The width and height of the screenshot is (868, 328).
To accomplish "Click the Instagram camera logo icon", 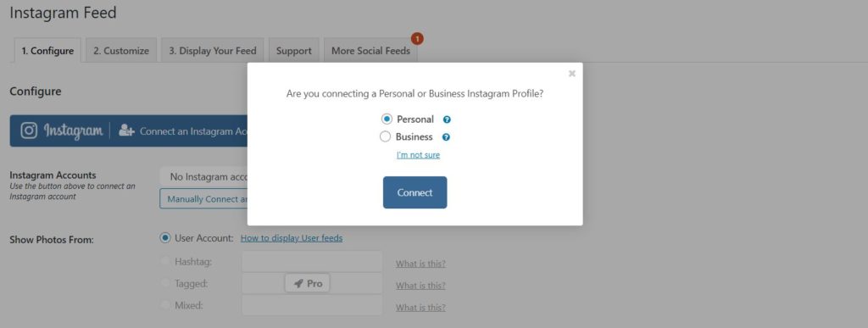I will point(30,131).
